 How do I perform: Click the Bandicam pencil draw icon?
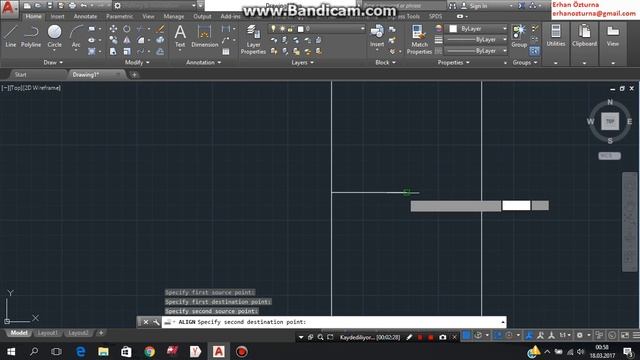pos(409,337)
